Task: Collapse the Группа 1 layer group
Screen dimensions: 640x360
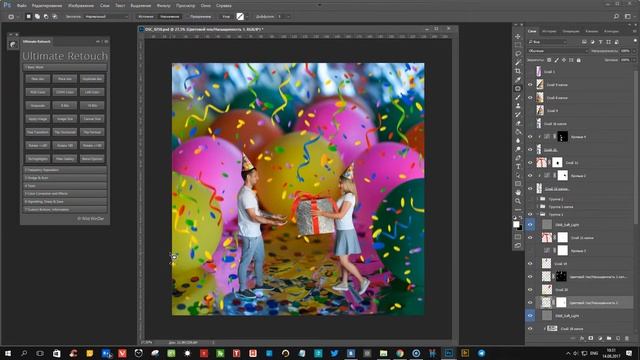Action: click(x=538, y=214)
